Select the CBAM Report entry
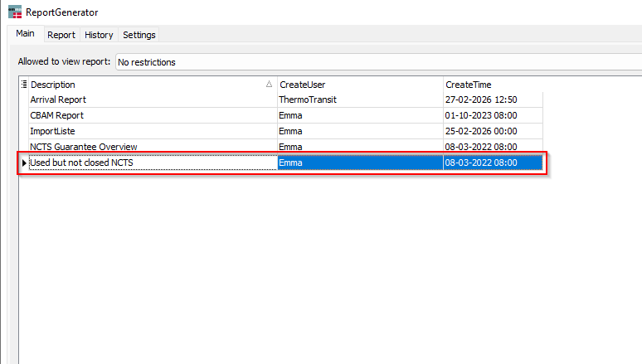 [x=56, y=115]
